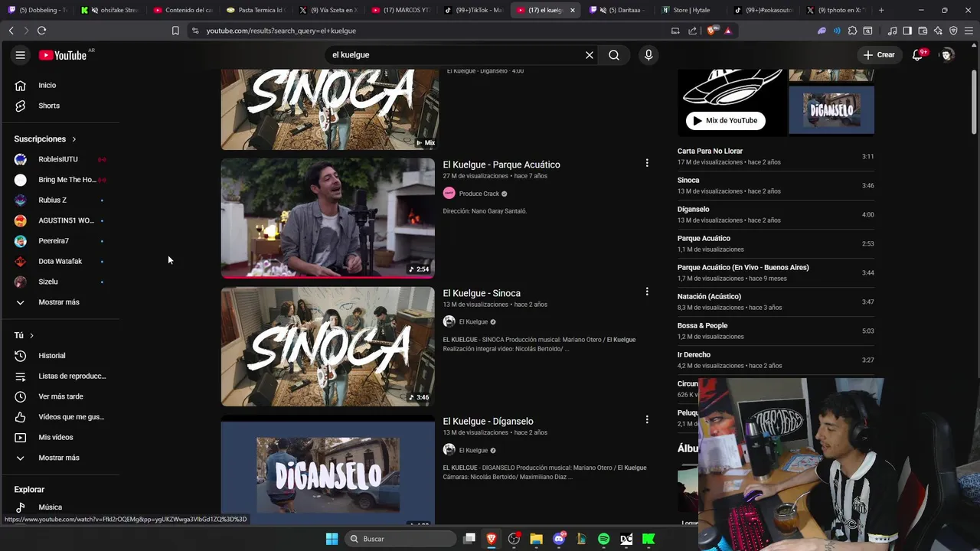Open Spotify from the taskbar

[x=603, y=539]
